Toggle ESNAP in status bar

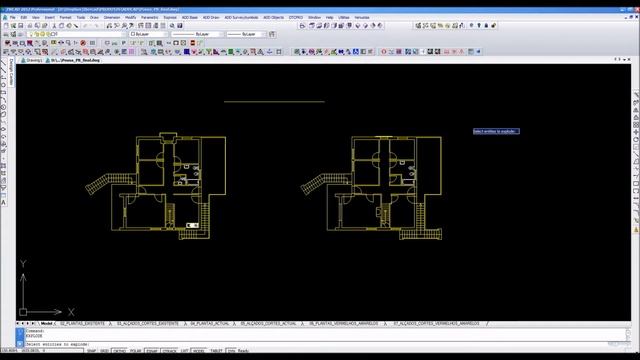click(152, 351)
